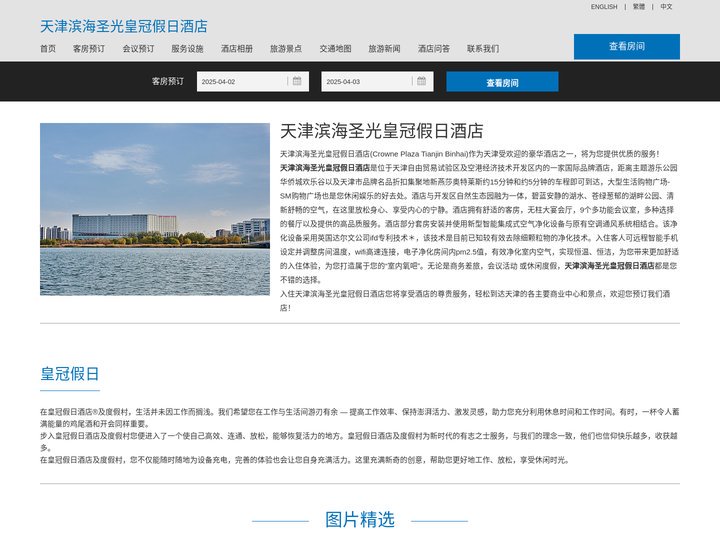The height and width of the screenshot is (540, 720).
Task: Click 查看房间 button in the booking bar
Action: [502, 82]
